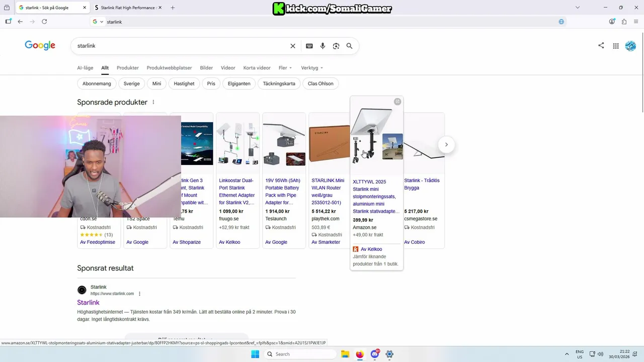Viewport: 644px width, 362px height.
Task: Open the Firefox application menu
Action: point(636,22)
